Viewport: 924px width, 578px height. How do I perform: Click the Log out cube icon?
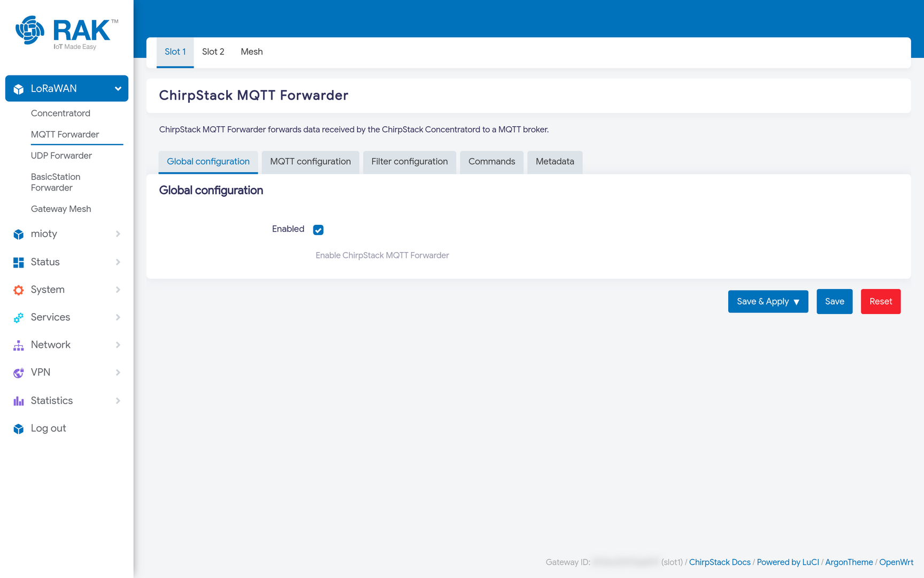point(19,429)
